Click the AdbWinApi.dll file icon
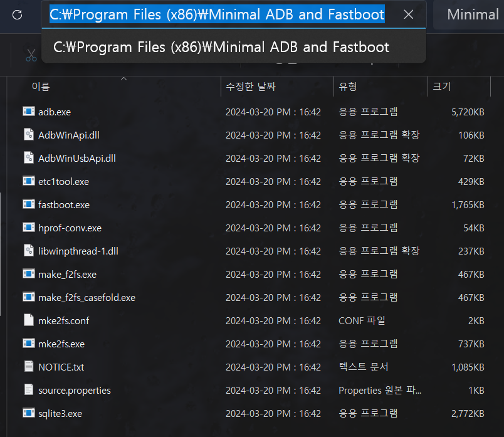504x437 pixels. [28, 135]
